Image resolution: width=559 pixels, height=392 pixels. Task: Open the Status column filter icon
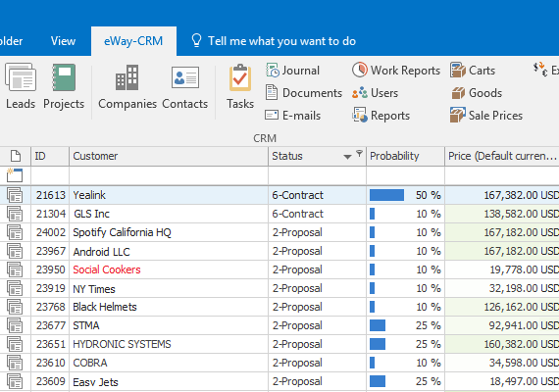click(359, 153)
